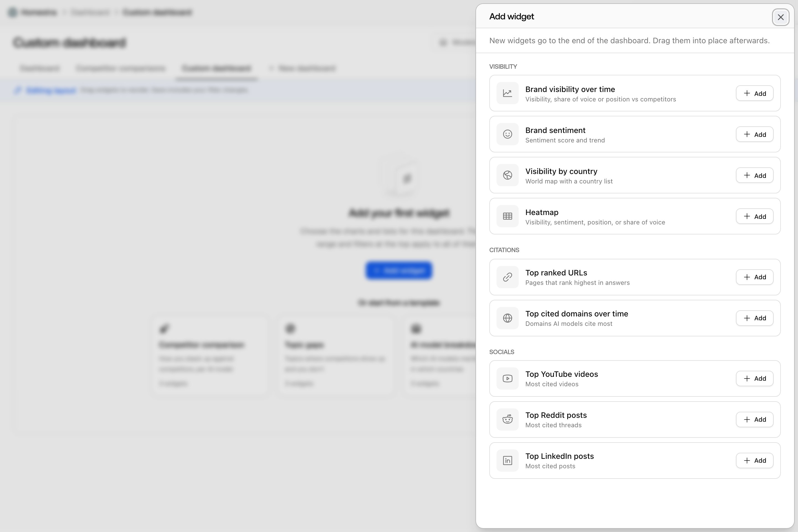798x532 pixels.
Task: Click the VISIBILITY section heading
Action: 503,66
